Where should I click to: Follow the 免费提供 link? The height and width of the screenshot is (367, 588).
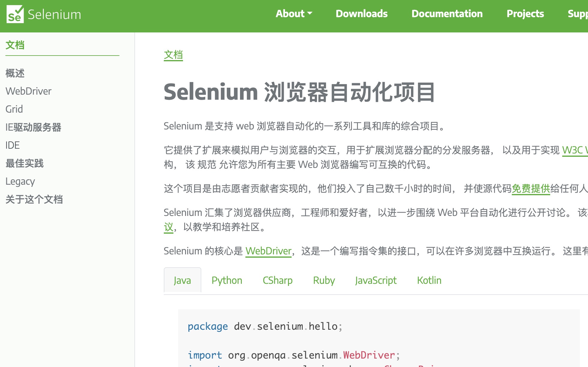coord(531,189)
